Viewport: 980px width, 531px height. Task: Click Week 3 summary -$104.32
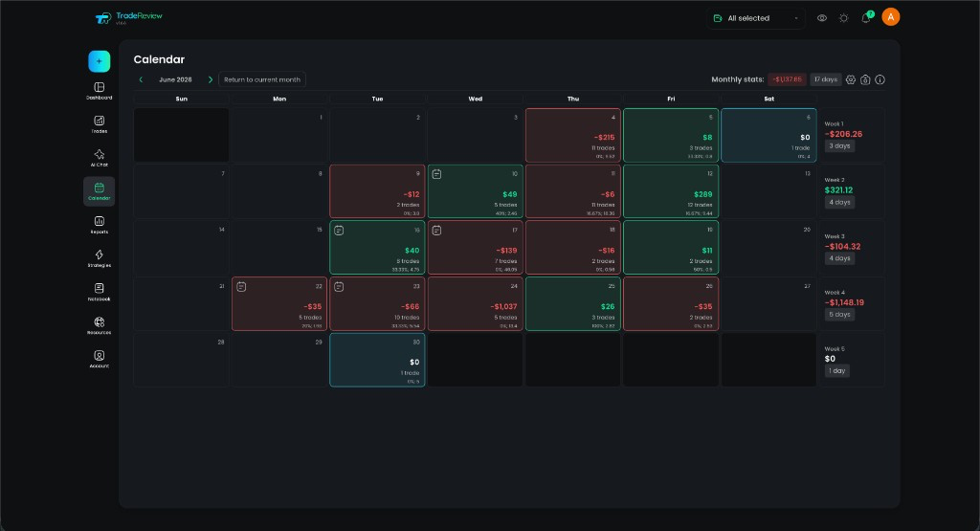pyautogui.click(x=842, y=247)
